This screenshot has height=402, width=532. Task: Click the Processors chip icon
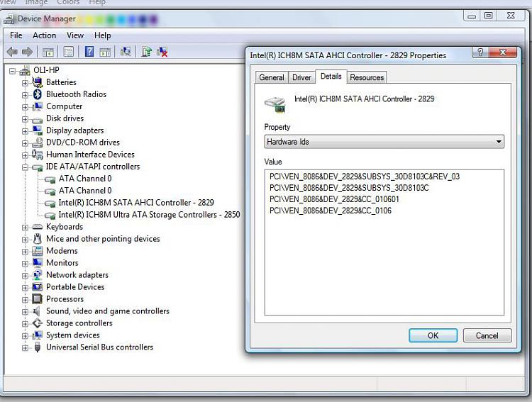38,299
